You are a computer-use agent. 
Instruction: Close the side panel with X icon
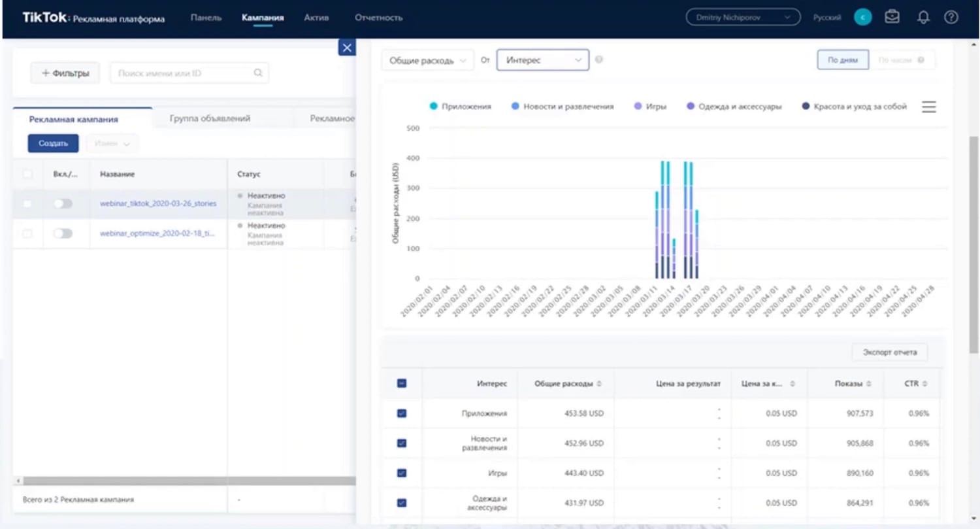(x=347, y=48)
